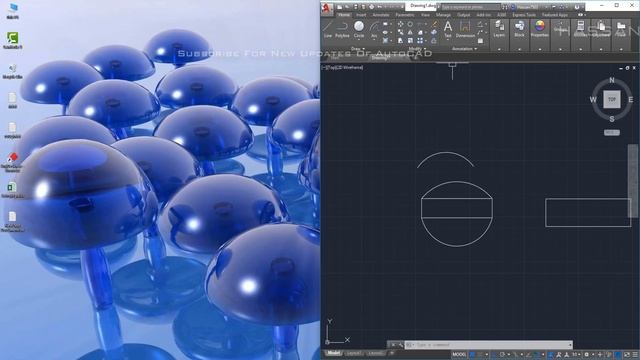
Task: Click W on the ViewCube compass
Action: point(593,100)
